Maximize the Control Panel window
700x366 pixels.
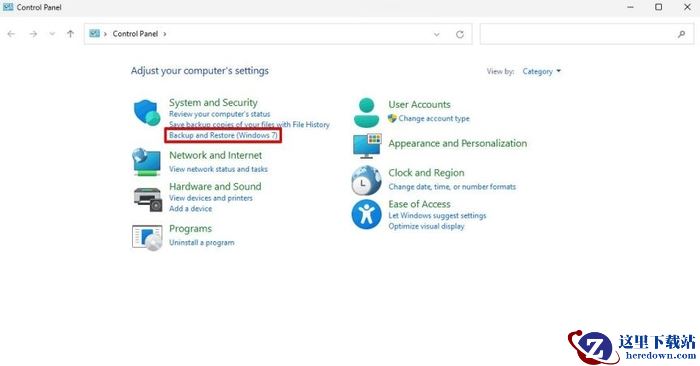[x=658, y=7]
